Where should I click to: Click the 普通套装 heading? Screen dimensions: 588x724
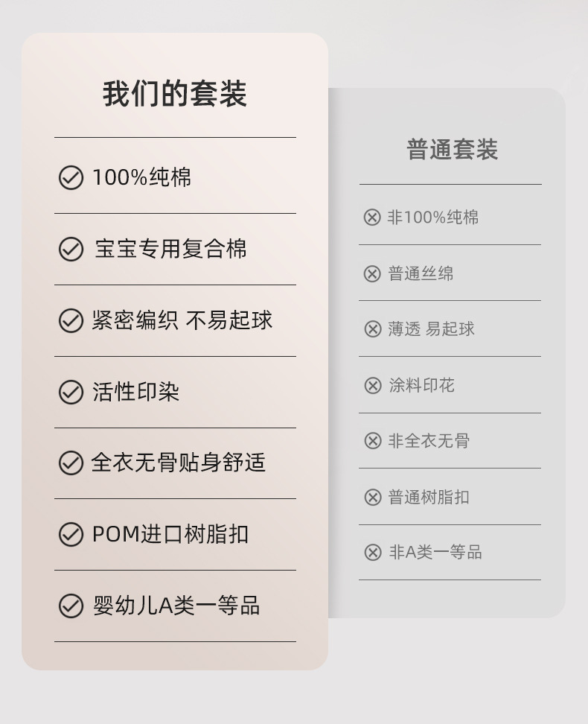click(452, 150)
